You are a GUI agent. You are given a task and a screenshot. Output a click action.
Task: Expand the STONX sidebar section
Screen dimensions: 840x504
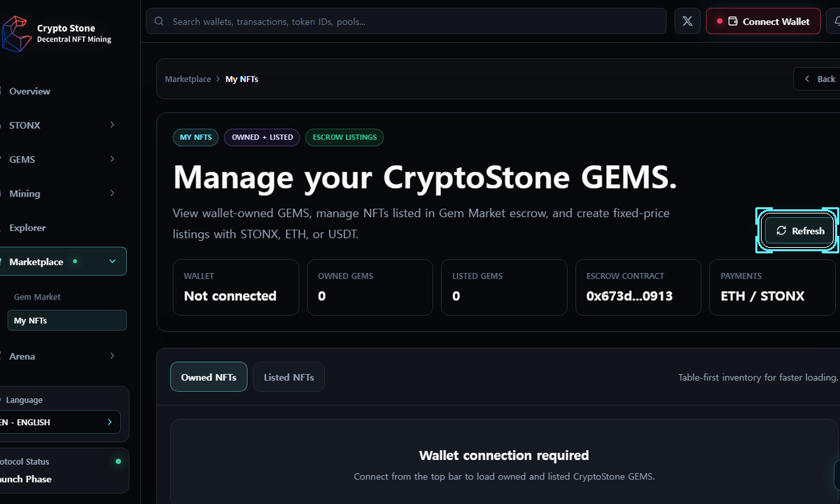point(63,125)
